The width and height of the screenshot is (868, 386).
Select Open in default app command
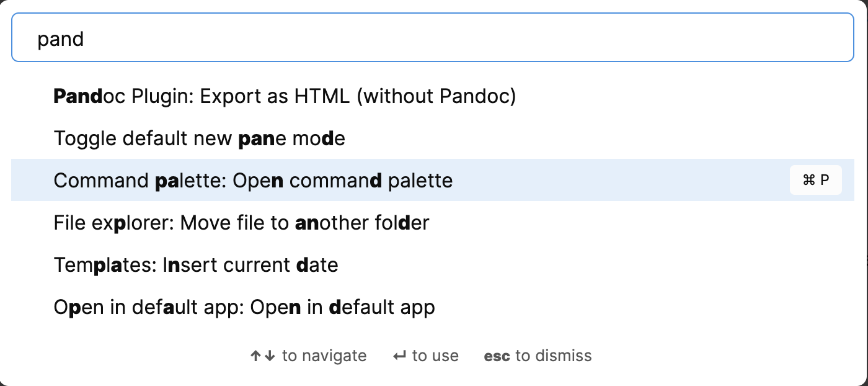click(244, 307)
